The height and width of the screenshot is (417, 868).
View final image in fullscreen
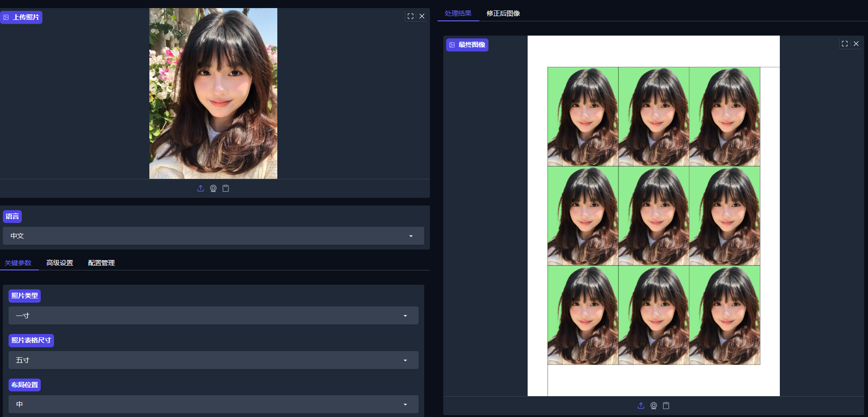point(845,44)
